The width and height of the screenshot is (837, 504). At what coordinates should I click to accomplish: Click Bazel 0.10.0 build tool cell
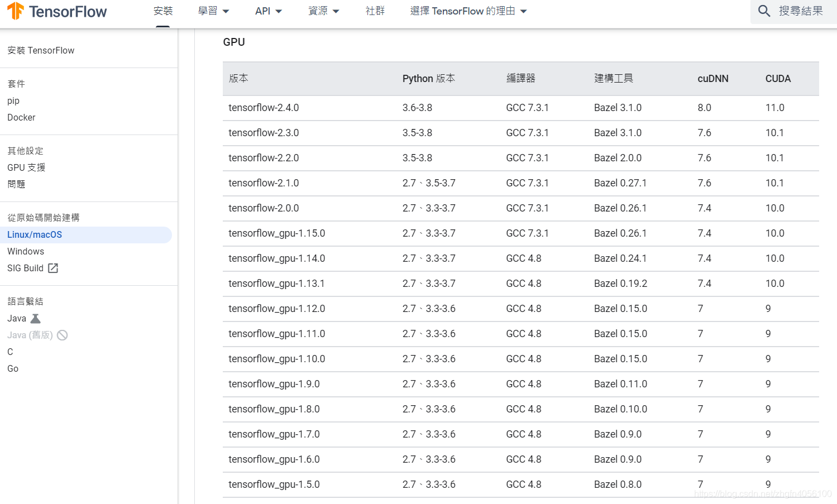pos(620,409)
